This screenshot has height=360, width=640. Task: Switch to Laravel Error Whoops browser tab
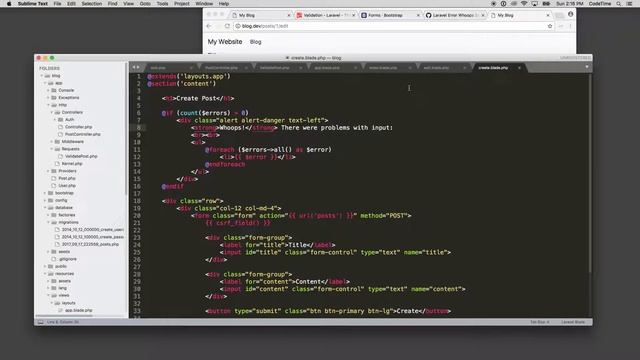tap(454, 15)
